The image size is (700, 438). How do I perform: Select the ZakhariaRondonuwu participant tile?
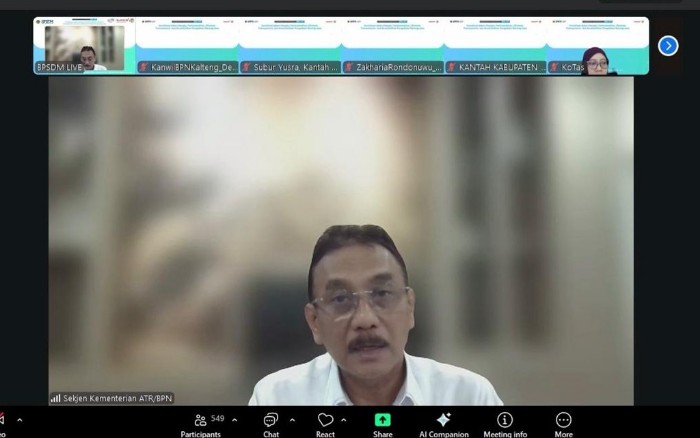tap(393, 46)
